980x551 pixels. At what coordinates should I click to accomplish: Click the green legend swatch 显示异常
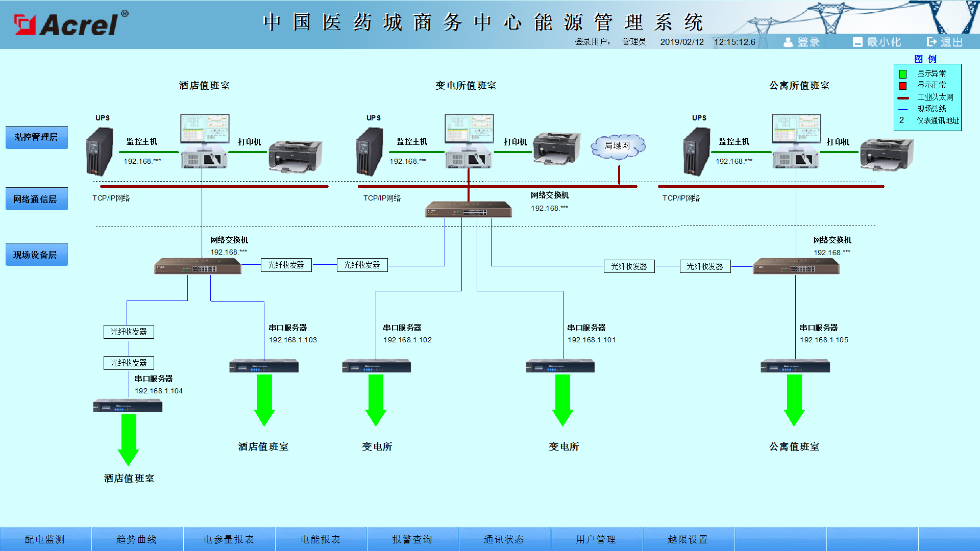click(x=903, y=74)
